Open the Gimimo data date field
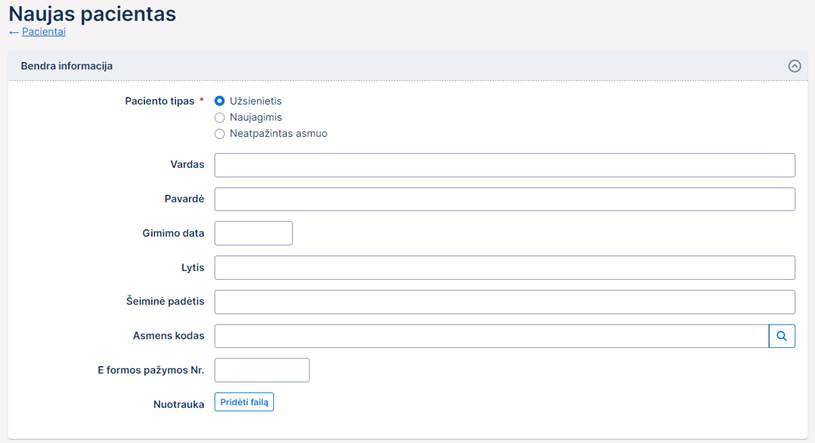 253,233
